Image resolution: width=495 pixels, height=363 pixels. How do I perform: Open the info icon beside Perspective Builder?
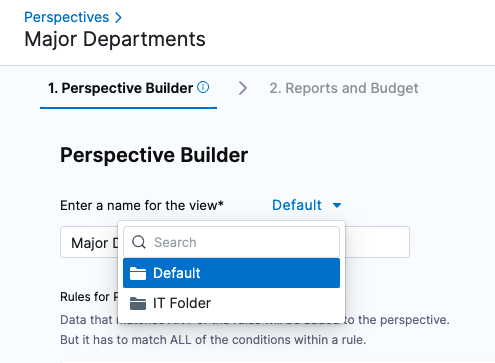tap(203, 87)
